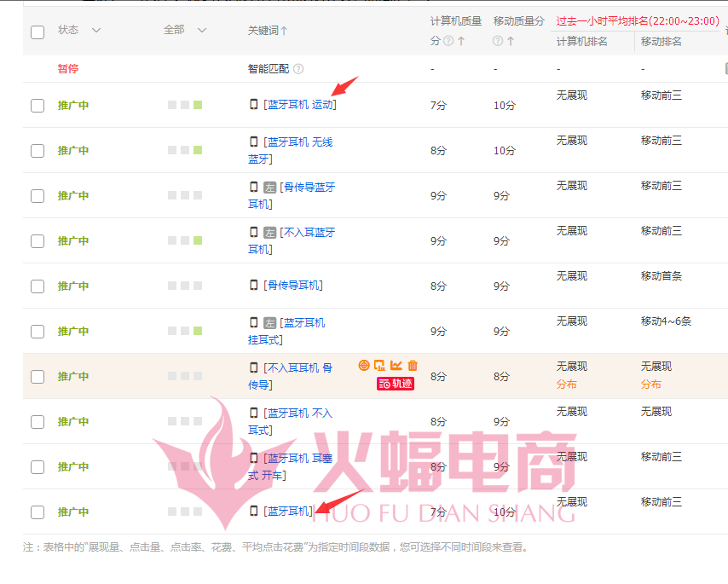The width and height of the screenshot is (728, 584).
Task: Click the second orange icon beside 不入耳耳机 骨传导
Action: [x=380, y=366]
